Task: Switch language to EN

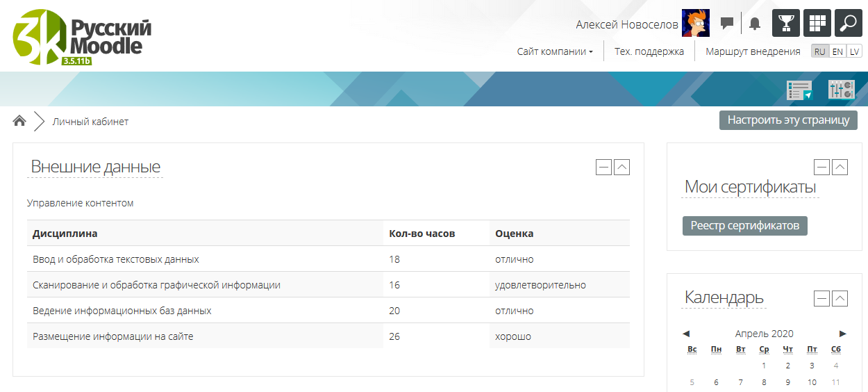Action: [838, 51]
